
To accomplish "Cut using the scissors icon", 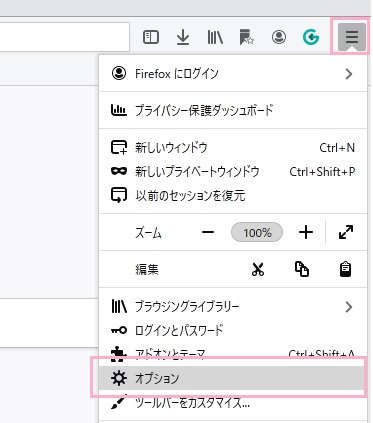I will coord(258,269).
